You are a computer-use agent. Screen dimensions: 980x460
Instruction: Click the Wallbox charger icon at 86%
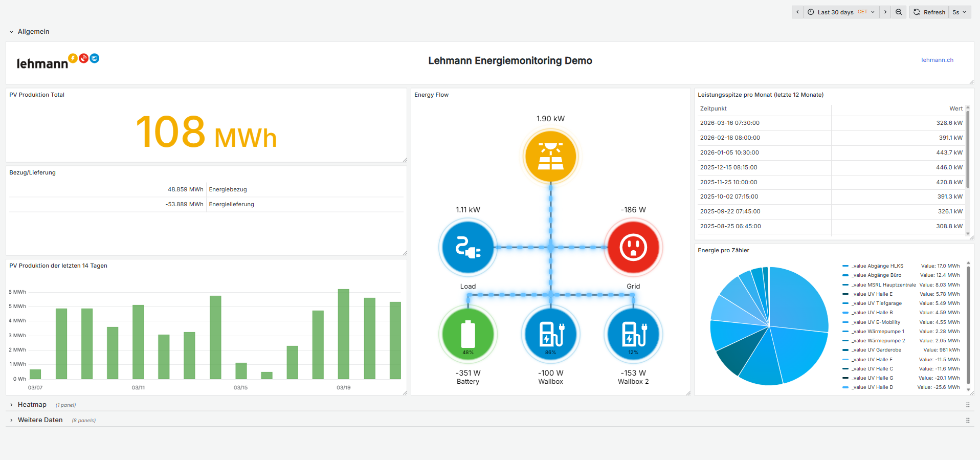pyautogui.click(x=550, y=334)
